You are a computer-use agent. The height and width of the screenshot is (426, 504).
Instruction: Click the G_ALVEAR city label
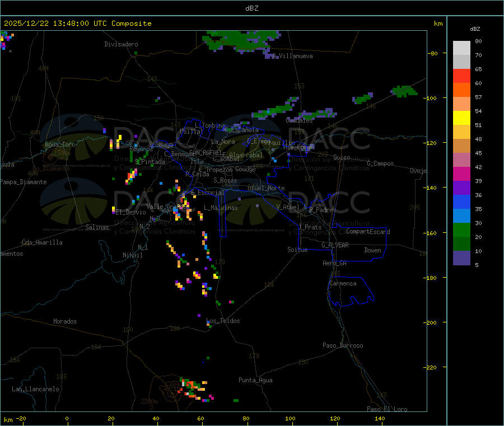click(x=335, y=245)
